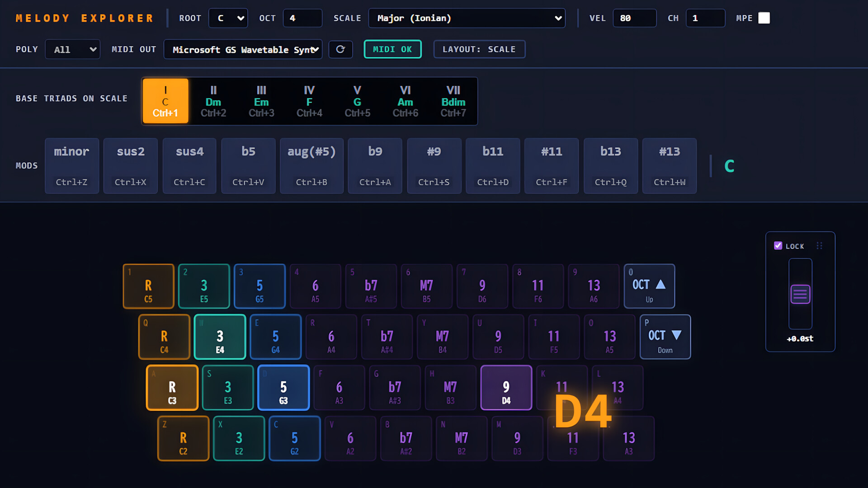Select the VI Am triad tab
868x488 pixels.
[405, 101]
